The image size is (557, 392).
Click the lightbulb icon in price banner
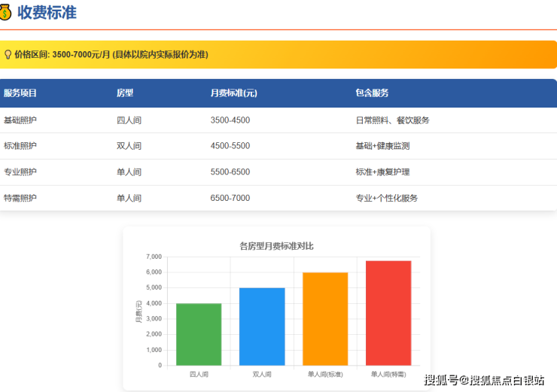tap(8, 54)
